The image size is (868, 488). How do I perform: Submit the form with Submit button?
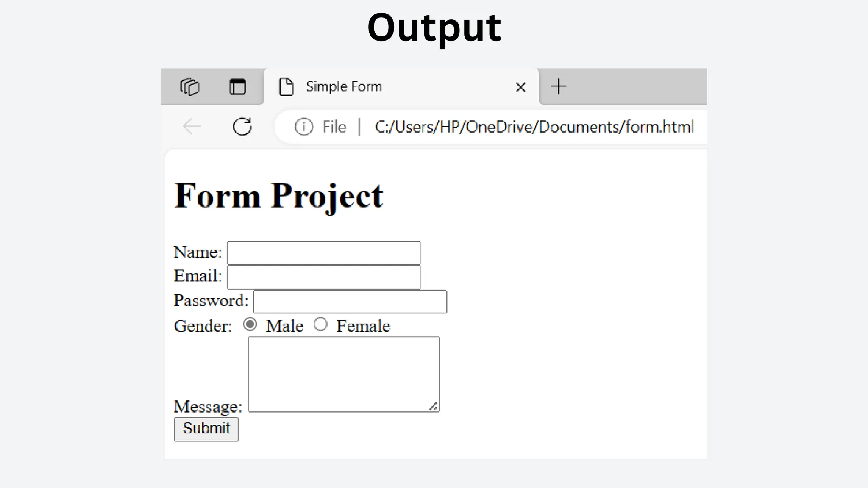point(206,429)
